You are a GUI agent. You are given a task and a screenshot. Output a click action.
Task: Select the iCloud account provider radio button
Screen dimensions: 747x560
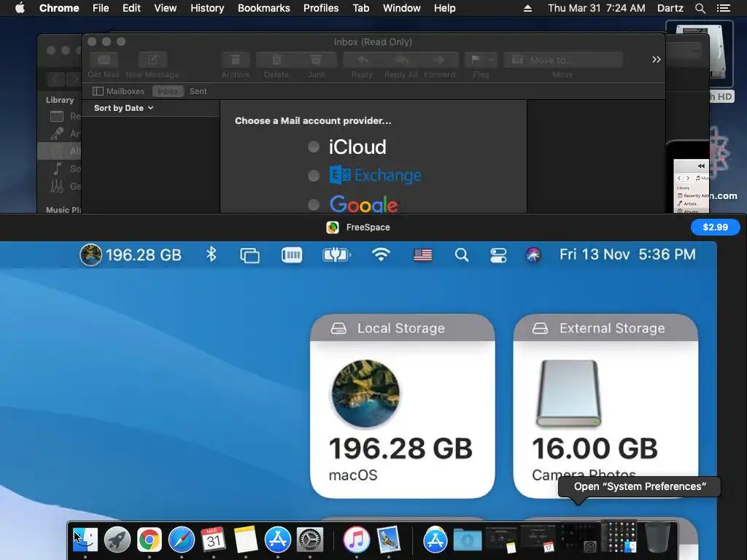pyautogui.click(x=314, y=147)
